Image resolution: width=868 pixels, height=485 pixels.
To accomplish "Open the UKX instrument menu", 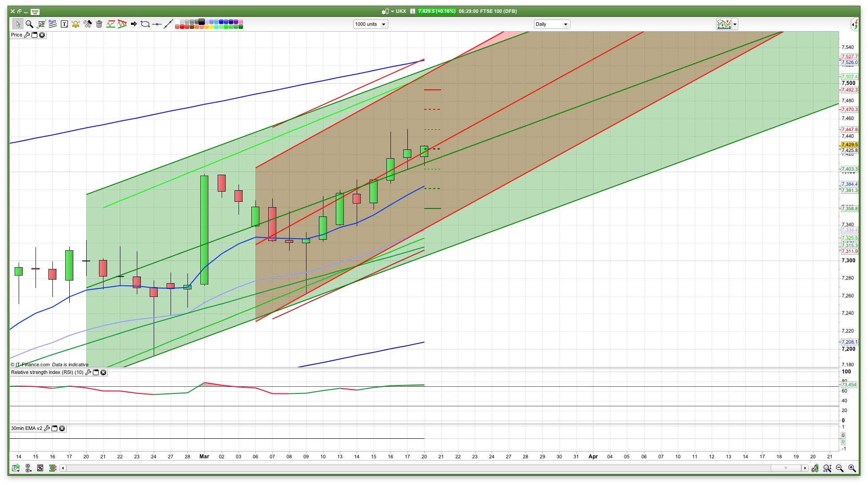I will pyautogui.click(x=392, y=11).
